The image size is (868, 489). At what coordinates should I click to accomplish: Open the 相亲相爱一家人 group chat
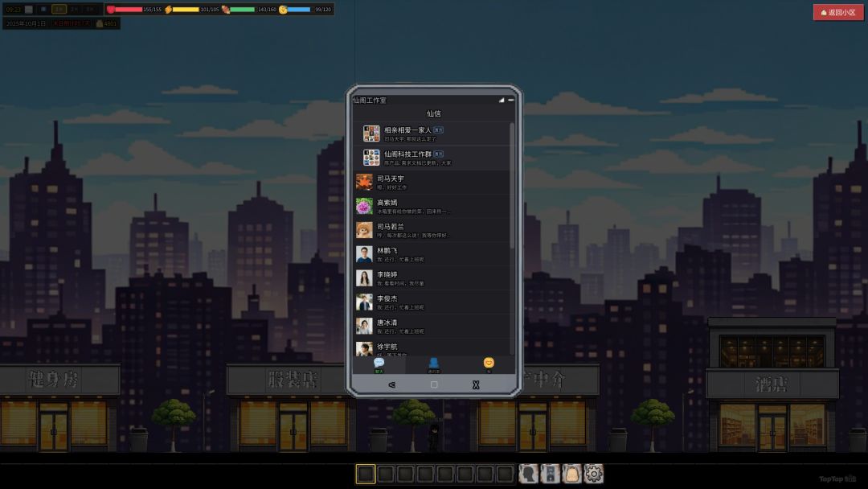(432, 134)
